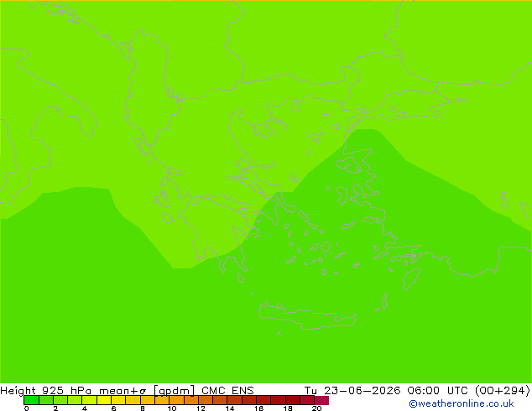
Task: Click the 'Height 925 hPa' title text
Action: click(46, 390)
